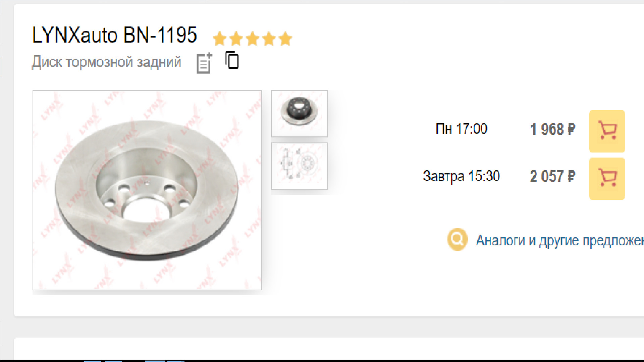Image resolution: width=644 pixels, height=362 pixels.
Task: Add the 1 968 ₽ offer to cart
Action: coord(607,131)
